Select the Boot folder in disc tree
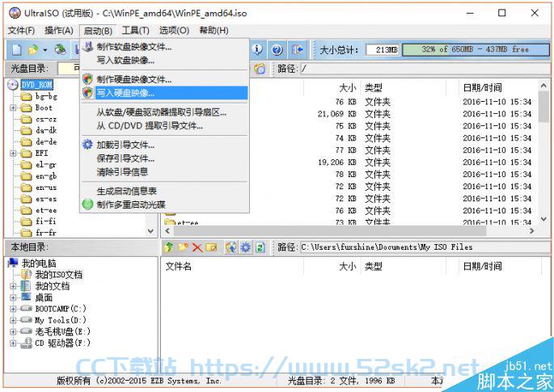Viewport: 554px width, 392px height. coord(44,107)
